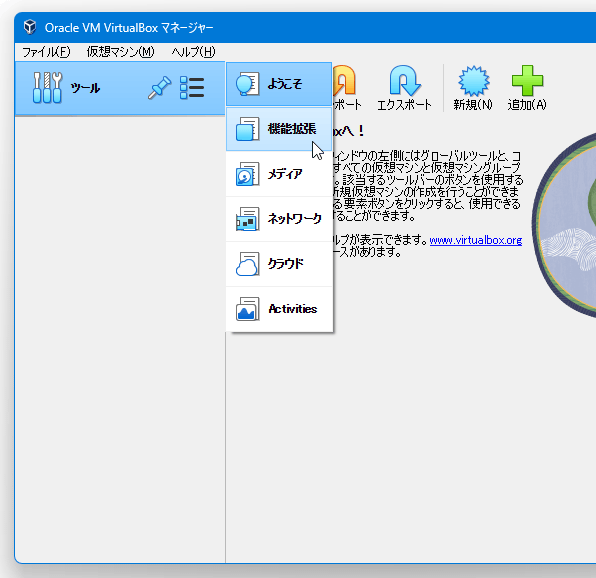Viewport: 596px width, 578px height.
Task: Click the wrench and screwdrivers ツール icon
Action: point(47,88)
